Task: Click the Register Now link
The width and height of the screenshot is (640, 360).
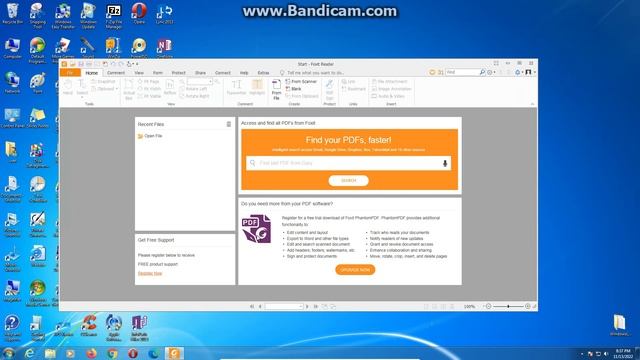Action: [x=150, y=273]
